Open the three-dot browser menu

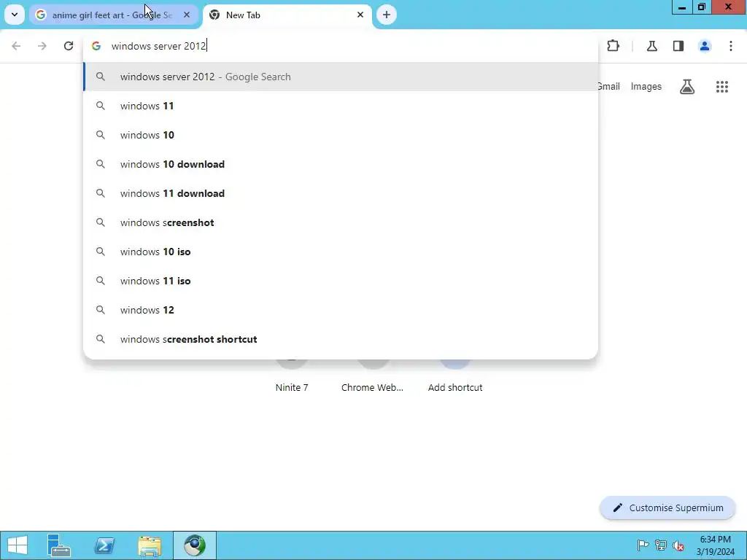coord(731,46)
